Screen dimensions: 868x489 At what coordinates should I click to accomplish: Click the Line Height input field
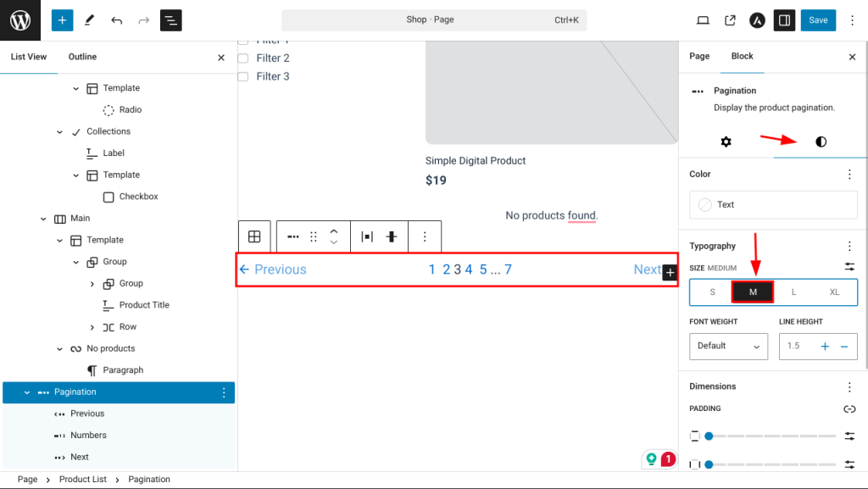(x=798, y=346)
